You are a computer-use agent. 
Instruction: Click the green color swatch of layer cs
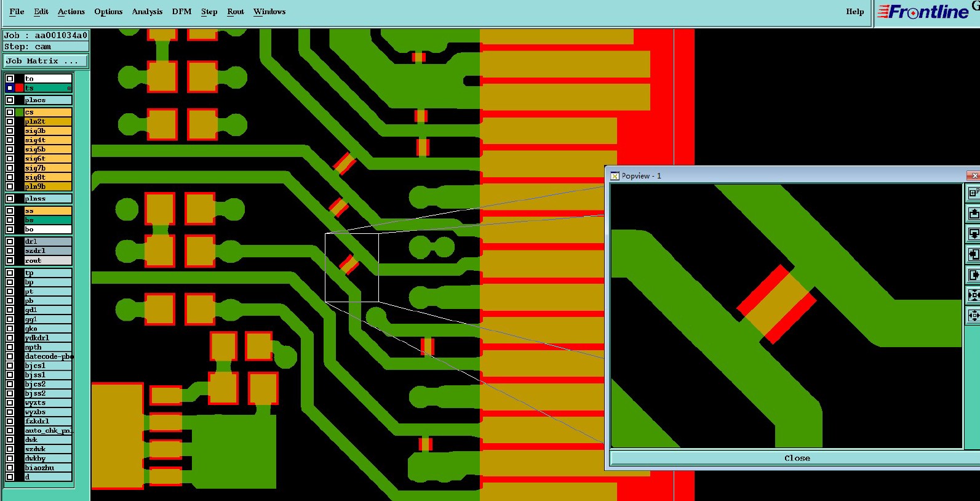click(19, 112)
